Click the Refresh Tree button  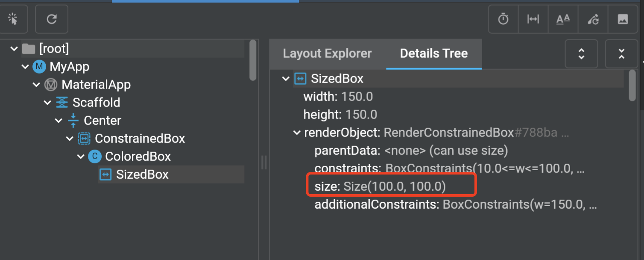click(x=52, y=19)
